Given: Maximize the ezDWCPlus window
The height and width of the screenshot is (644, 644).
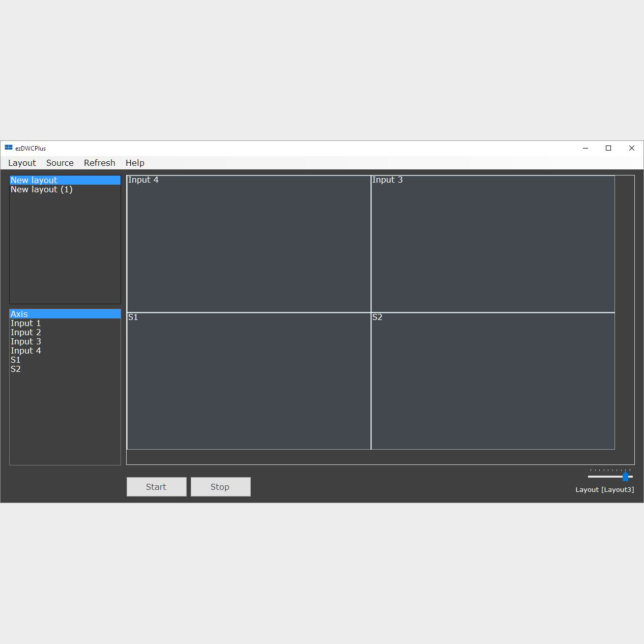Looking at the screenshot, I should pos(608,148).
